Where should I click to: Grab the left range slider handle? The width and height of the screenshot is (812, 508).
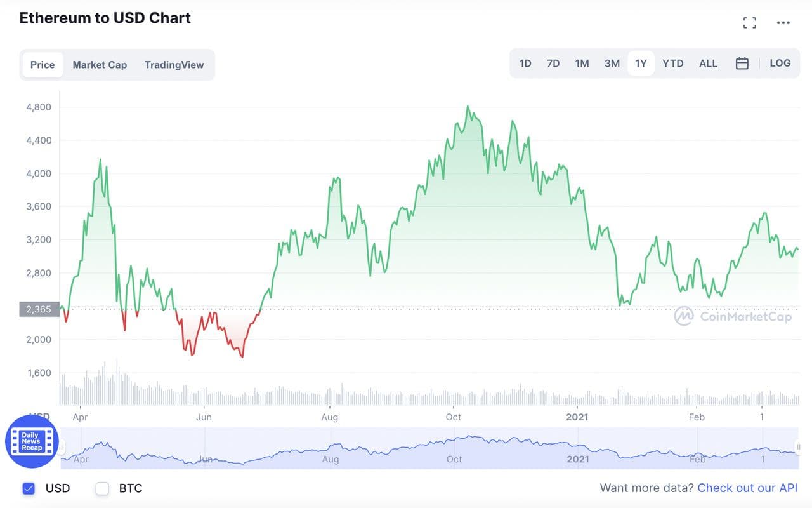pos(61,447)
